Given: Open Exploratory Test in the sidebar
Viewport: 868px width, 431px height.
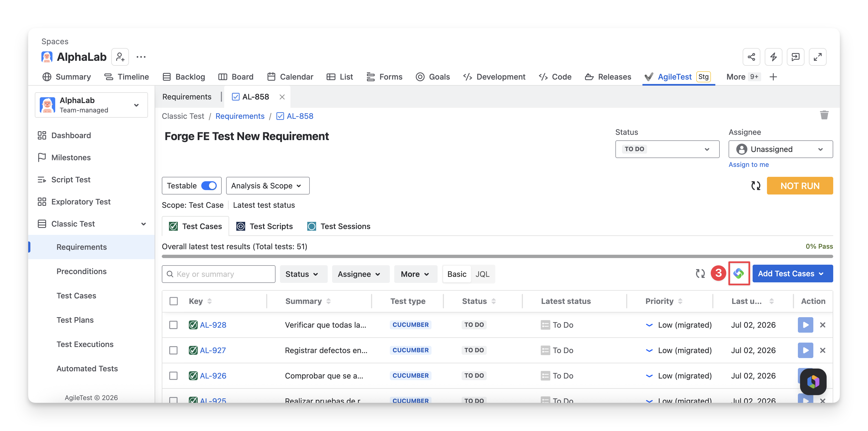Looking at the screenshot, I should (x=74, y=202).
